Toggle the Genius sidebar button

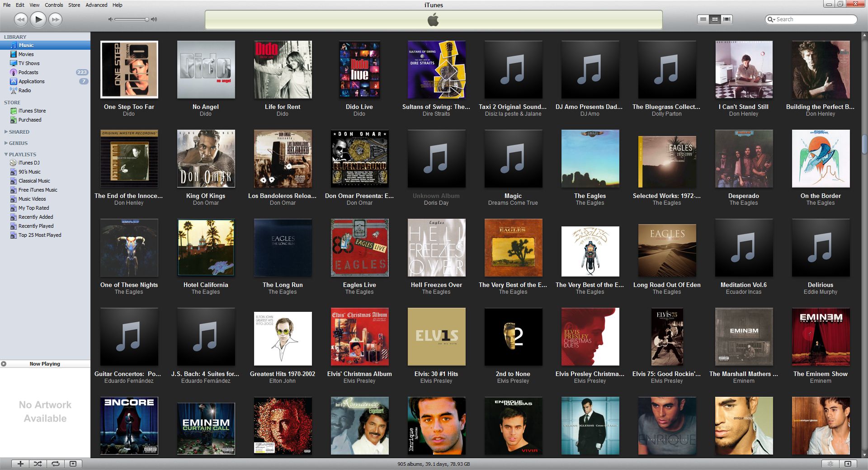pyautogui.click(x=848, y=464)
